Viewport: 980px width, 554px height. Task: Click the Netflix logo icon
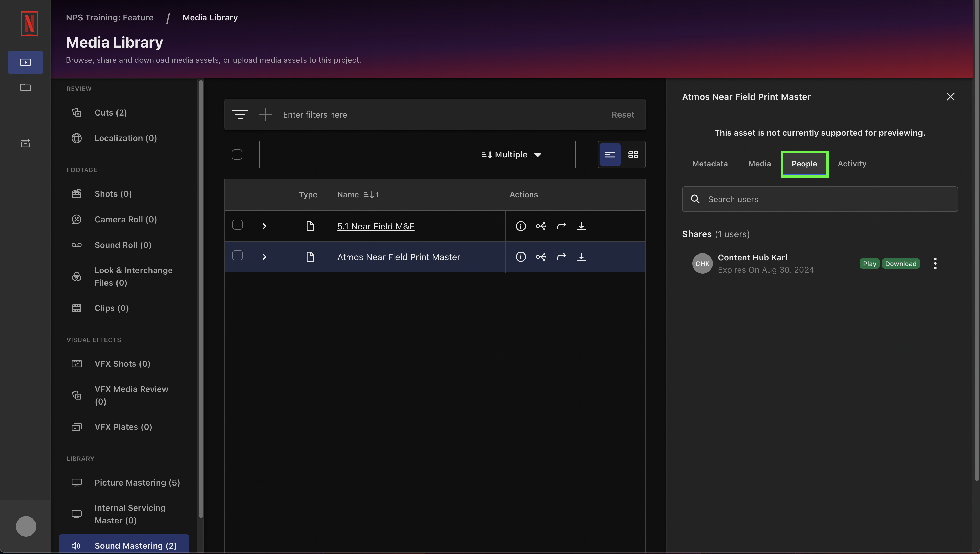point(29,24)
